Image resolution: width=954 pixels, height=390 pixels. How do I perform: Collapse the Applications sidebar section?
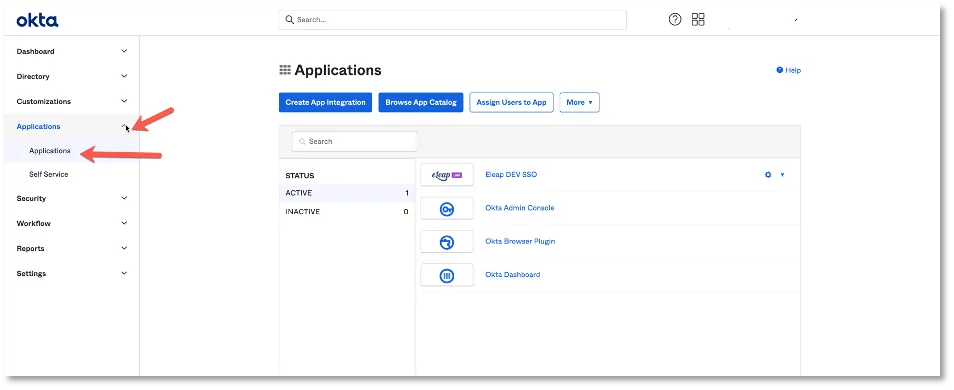point(124,127)
